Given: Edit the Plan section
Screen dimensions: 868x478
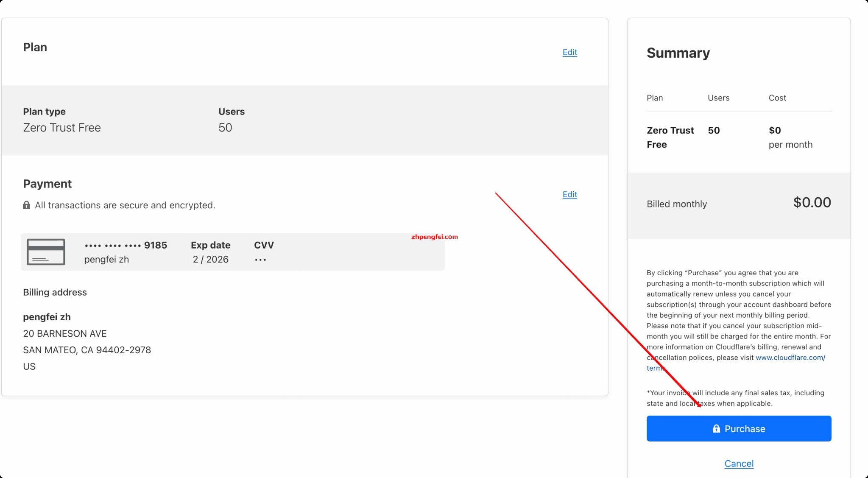Looking at the screenshot, I should (x=569, y=52).
